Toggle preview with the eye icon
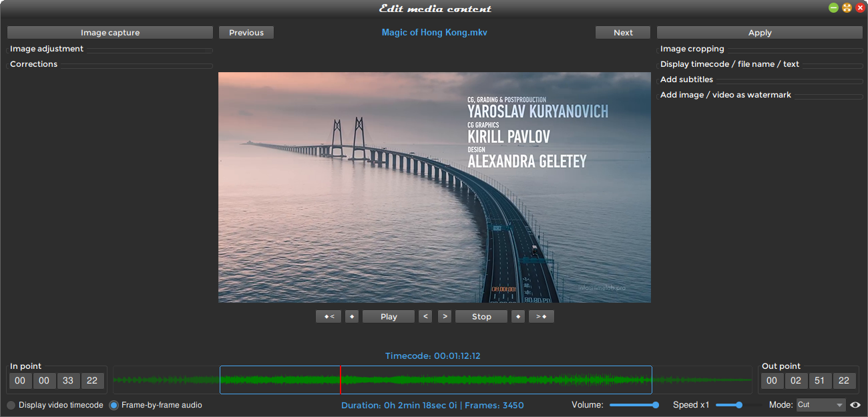 tap(855, 405)
